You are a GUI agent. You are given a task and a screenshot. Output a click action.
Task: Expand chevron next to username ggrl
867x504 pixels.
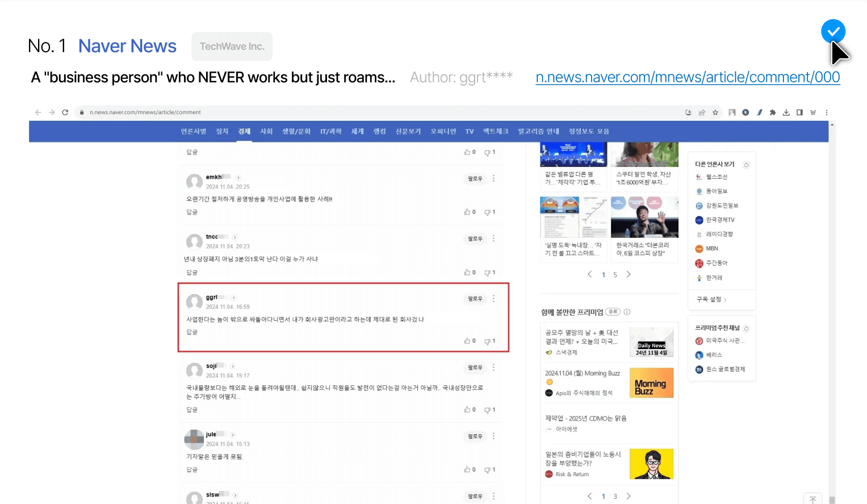pyautogui.click(x=233, y=297)
